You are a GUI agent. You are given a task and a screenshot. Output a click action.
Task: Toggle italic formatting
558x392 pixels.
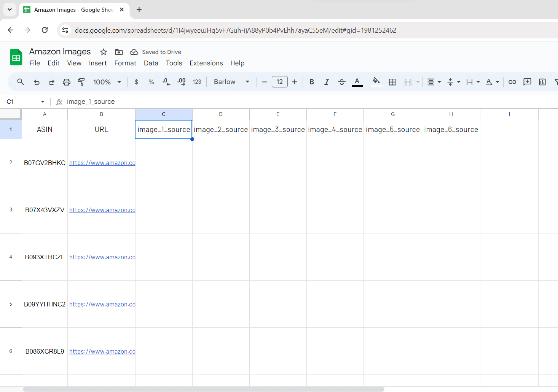click(x=327, y=82)
